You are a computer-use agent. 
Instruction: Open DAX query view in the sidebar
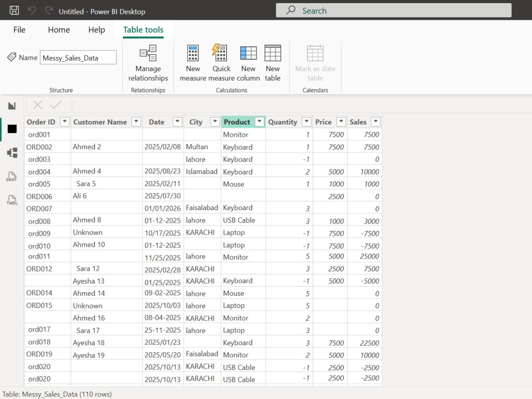click(12, 177)
